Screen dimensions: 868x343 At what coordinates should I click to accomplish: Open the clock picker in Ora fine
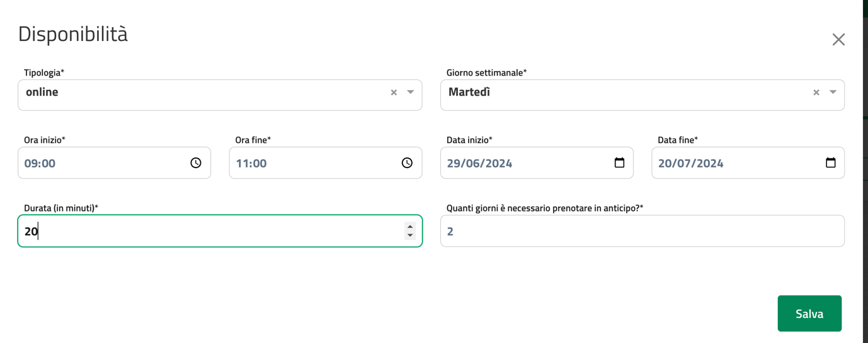coord(407,163)
